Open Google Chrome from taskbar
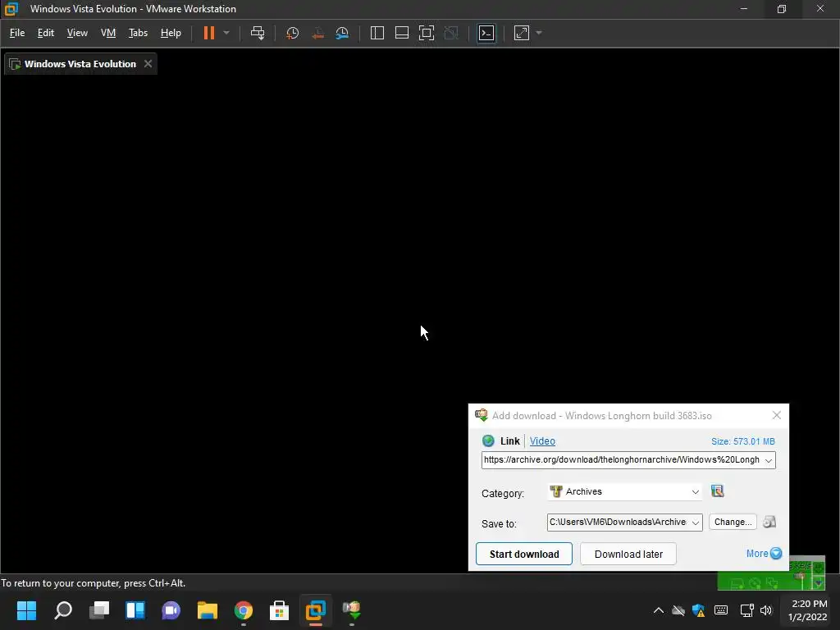Screen dimensions: 840x630 pos(243,610)
